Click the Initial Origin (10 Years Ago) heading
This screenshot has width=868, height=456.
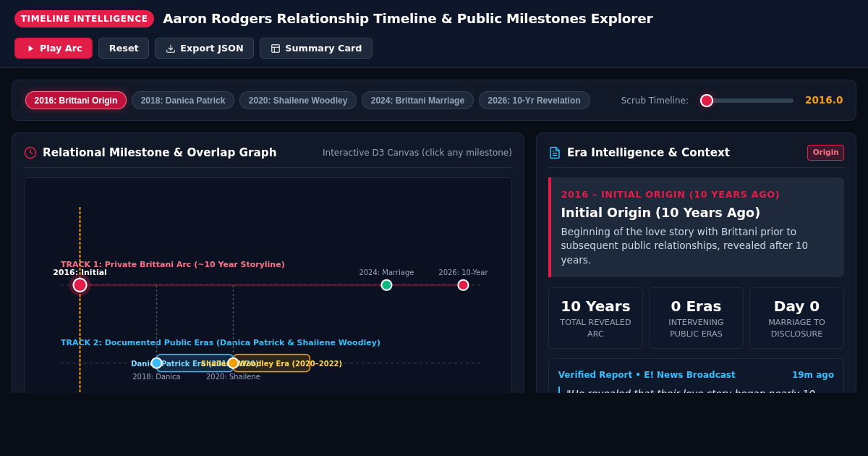pyautogui.click(x=660, y=213)
